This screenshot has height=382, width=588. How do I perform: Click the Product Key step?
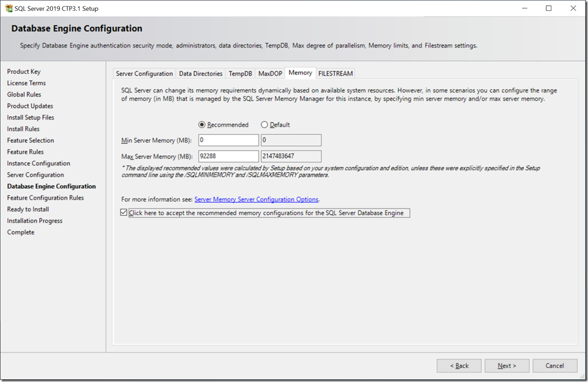point(23,71)
